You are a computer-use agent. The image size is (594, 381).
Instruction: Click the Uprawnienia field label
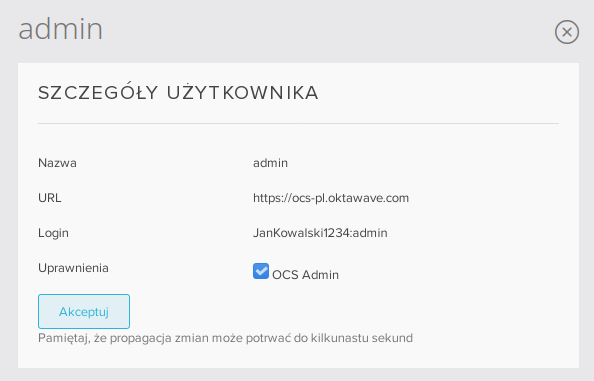pyautogui.click(x=73, y=268)
